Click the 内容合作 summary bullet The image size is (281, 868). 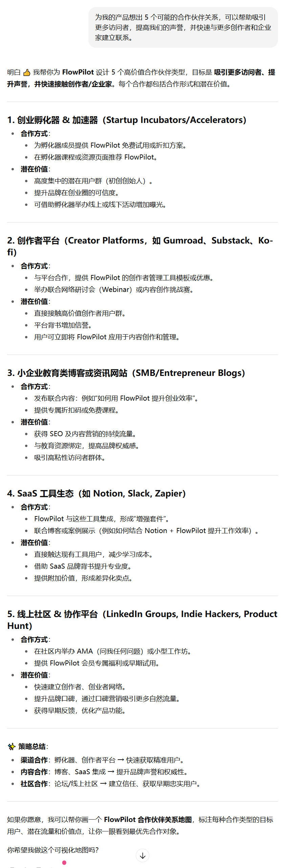click(x=104, y=772)
